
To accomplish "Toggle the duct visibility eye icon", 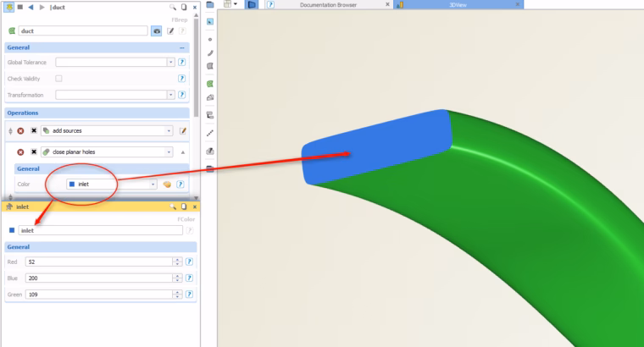I will tap(156, 31).
